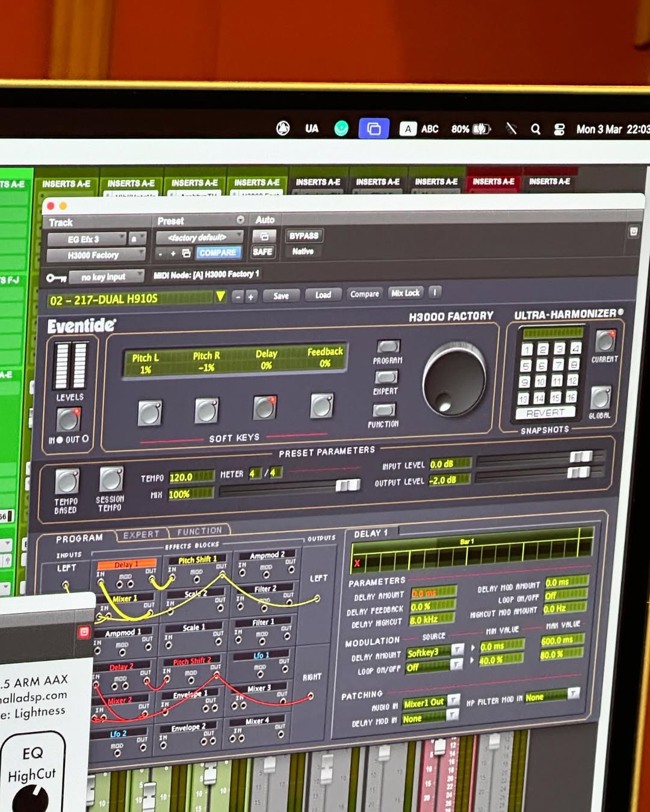Click the LEVELS knob button

[68, 419]
